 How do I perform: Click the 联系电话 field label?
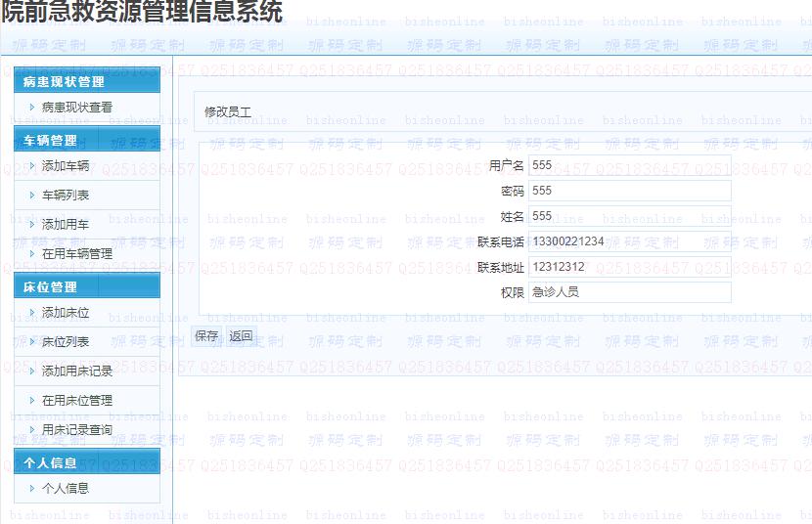[501, 241]
